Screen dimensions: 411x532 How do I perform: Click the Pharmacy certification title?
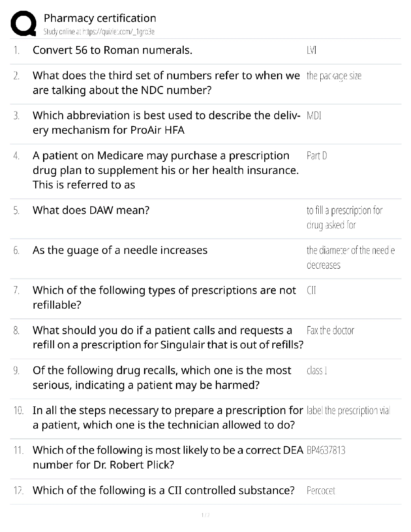(100, 18)
